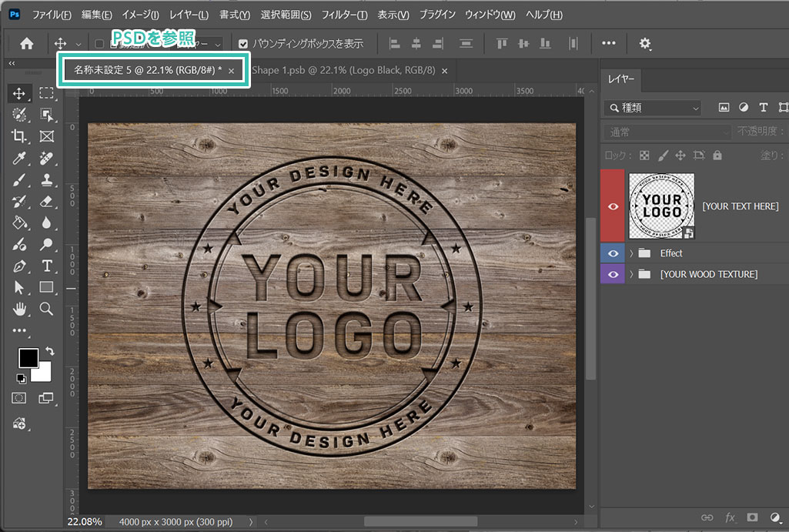Click the link layers button
This screenshot has height=532, width=789.
point(707,517)
